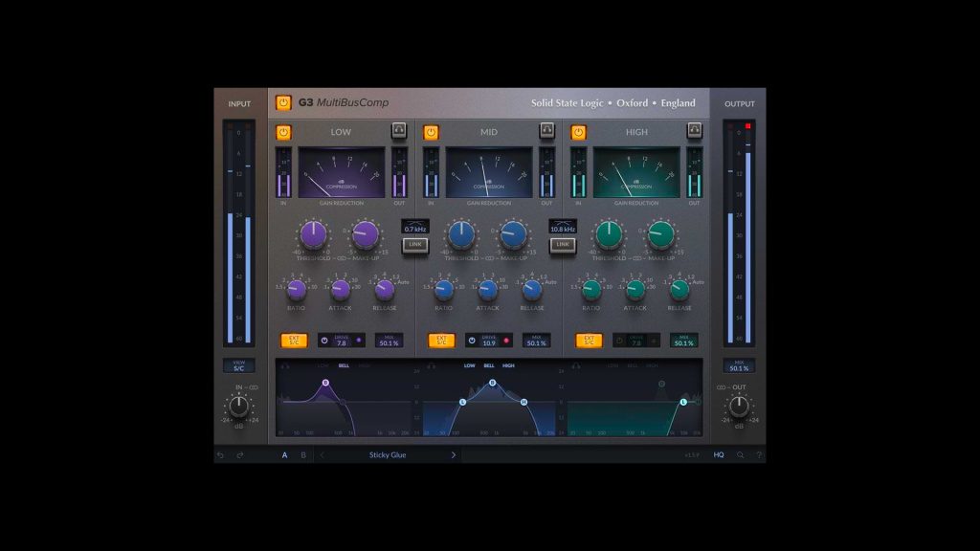Image resolution: width=980 pixels, height=551 pixels.
Task: Go to next preset after Sticky Glue
Action: tap(454, 455)
